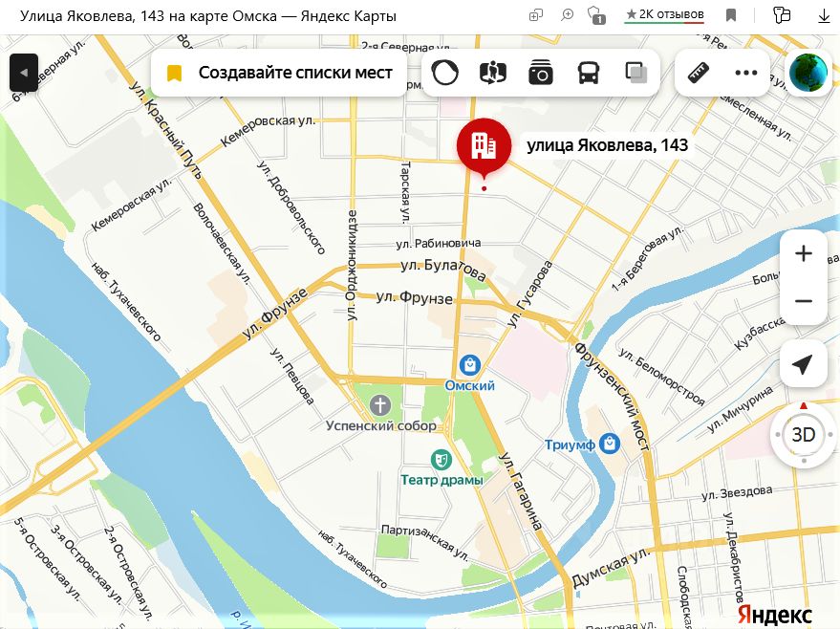Image resolution: width=840 pixels, height=629 pixels.
Task: Bookmark this page with the flag icon
Action: click(731, 15)
